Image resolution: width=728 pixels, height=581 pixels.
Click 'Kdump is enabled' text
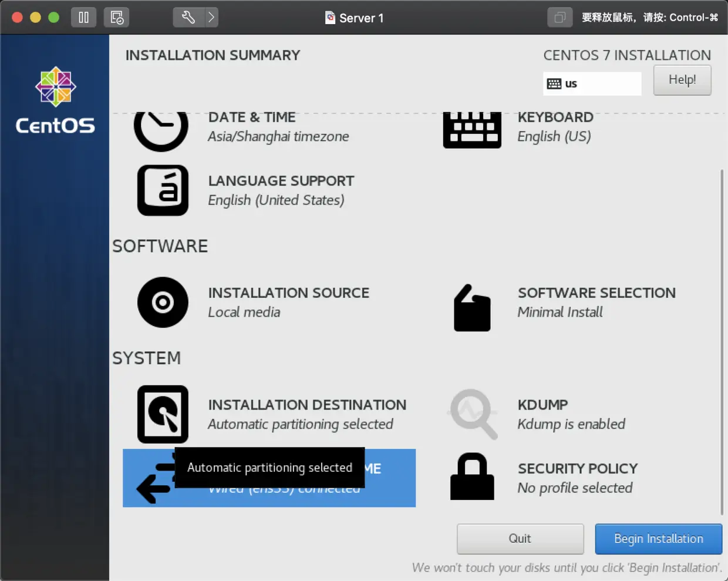(571, 424)
